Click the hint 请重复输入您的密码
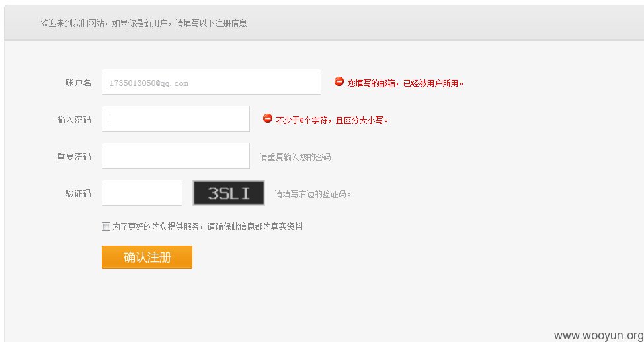The height and width of the screenshot is (342, 644). click(295, 158)
